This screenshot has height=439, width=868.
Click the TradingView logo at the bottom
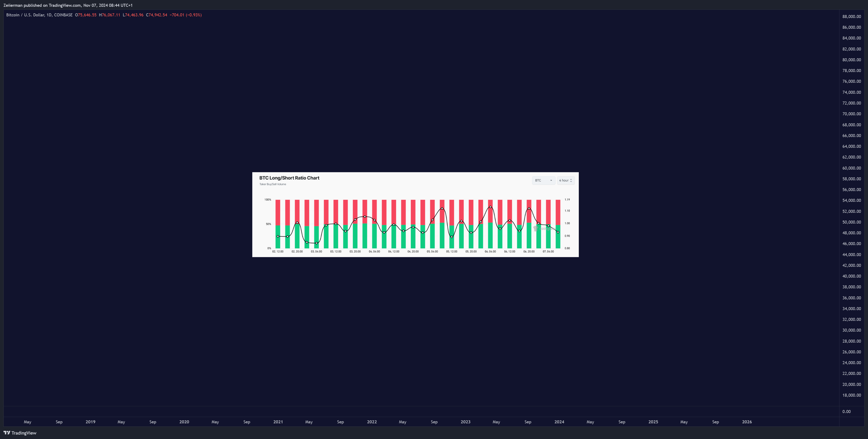tap(20, 433)
